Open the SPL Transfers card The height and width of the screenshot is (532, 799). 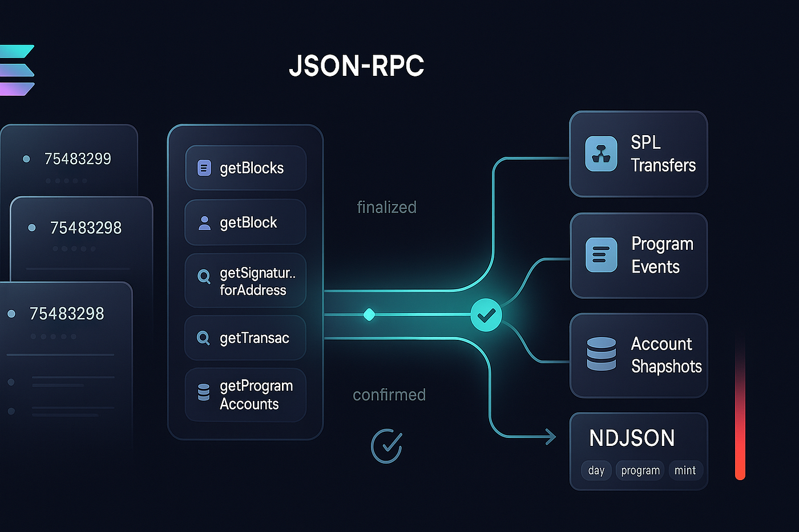point(639,154)
